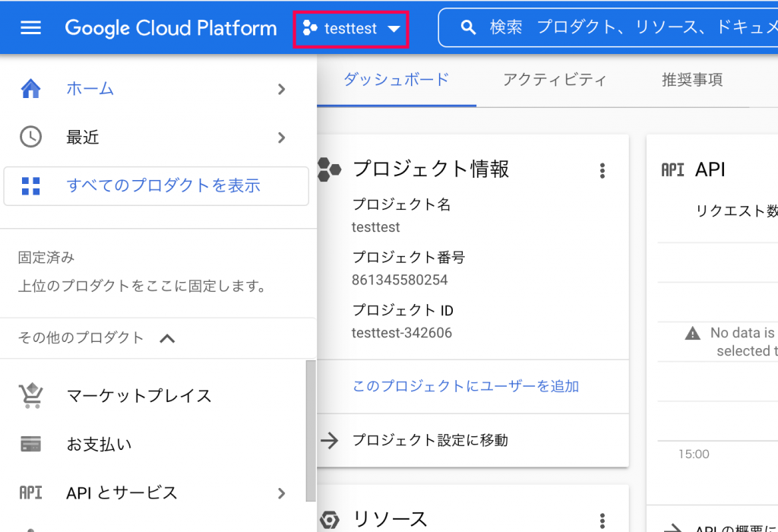Click the marketplace cart icon
The image size is (778, 532).
coord(30,395)
